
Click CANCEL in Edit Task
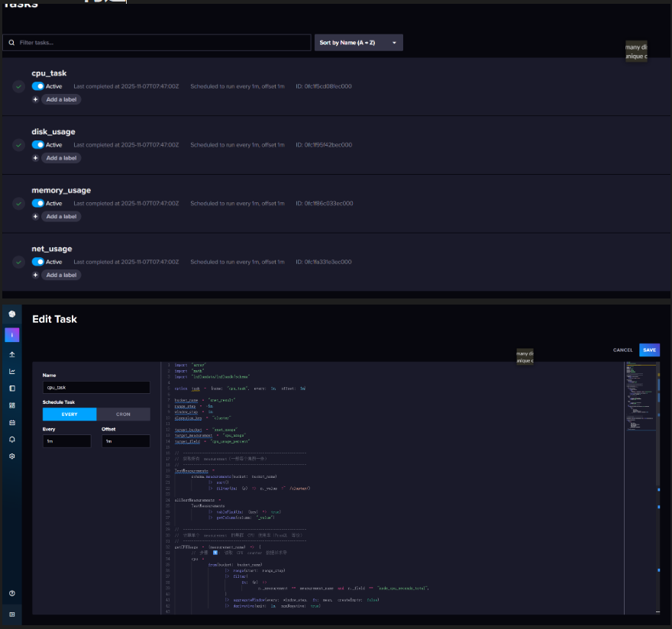[x=622, y=350]
